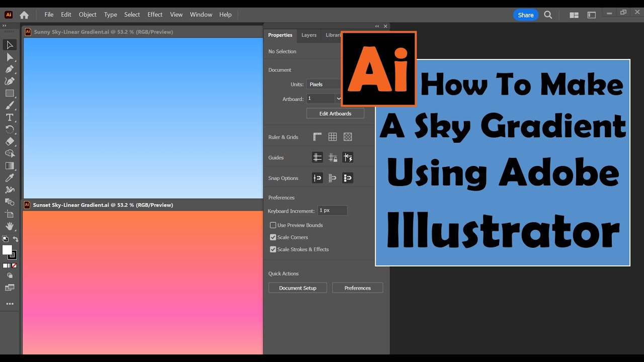Screen dimensions: 644x362
Task: Show the grid icon in Ruler & Grids
Action: click(333, 137)
